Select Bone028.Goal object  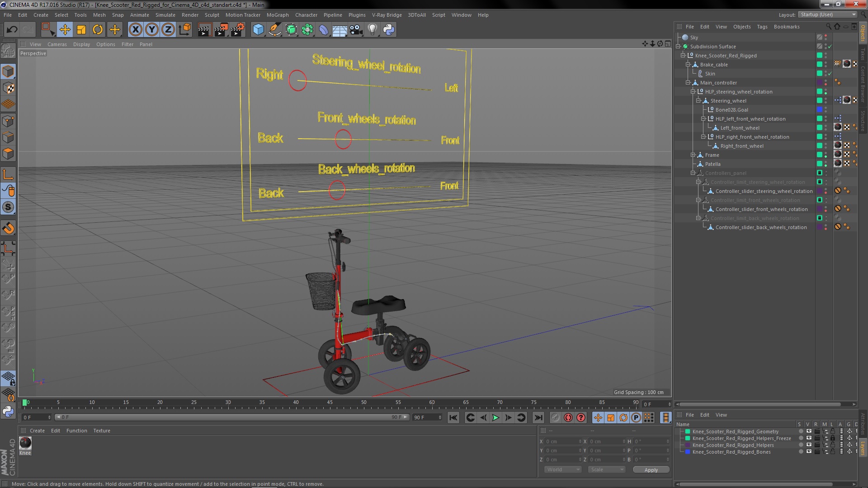pyautogui.click(x=731, y=110)
